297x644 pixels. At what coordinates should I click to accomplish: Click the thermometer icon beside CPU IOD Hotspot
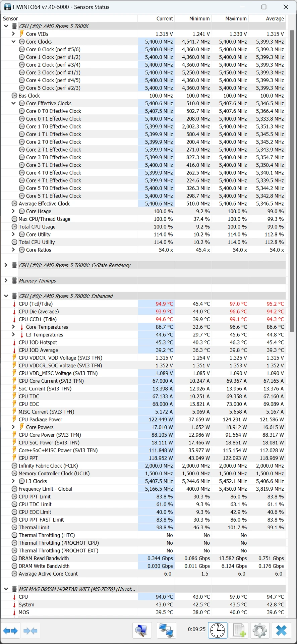(14, 342)
